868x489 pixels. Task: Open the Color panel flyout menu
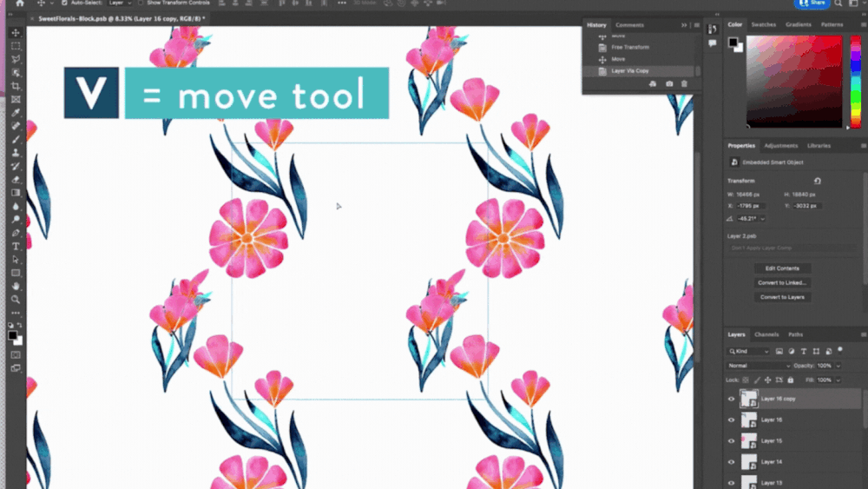[x=863, y=24]
